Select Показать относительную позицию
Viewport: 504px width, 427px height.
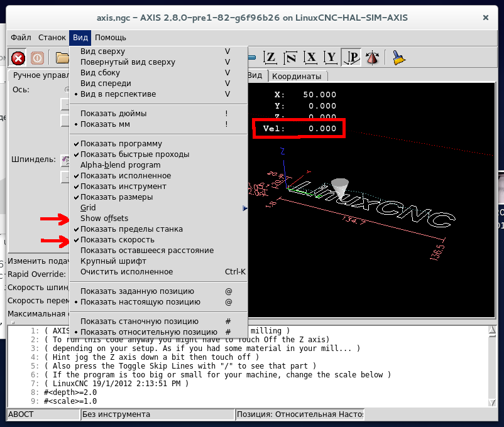(159, 332)
